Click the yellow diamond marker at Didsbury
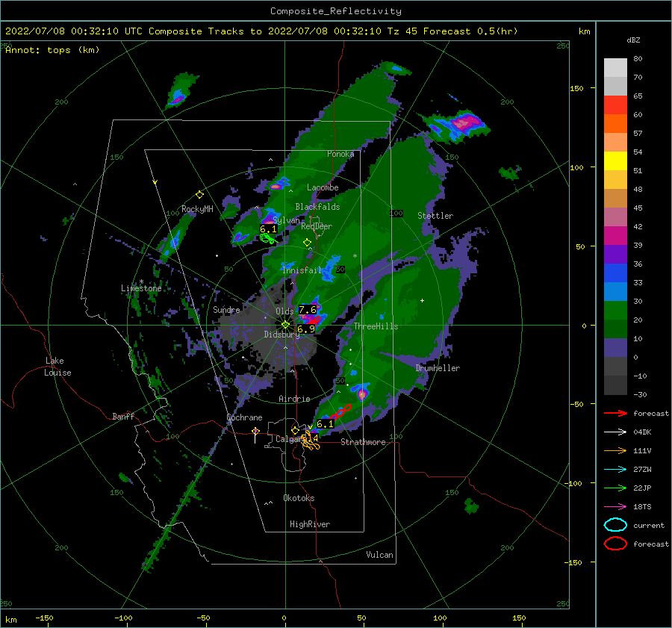The width and height of the screenshot is (672, 628). click(x=285, y=325)
